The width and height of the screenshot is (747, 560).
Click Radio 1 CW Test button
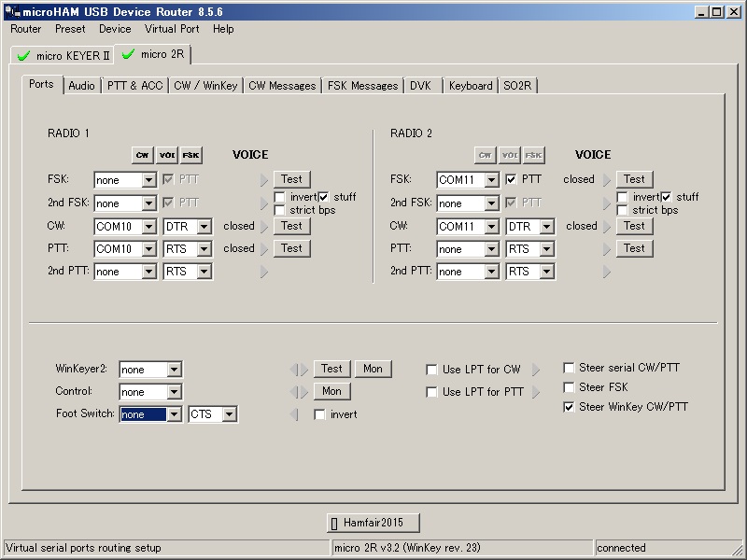pos(291,226)
